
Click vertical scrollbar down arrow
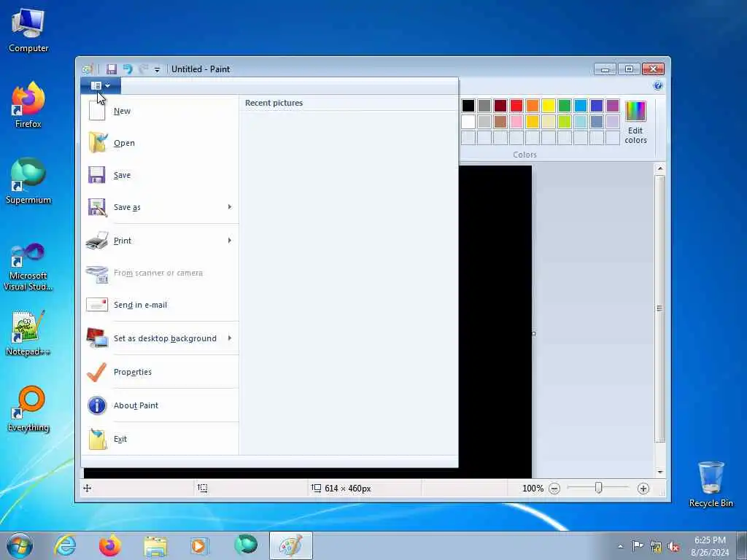click(x=659, y=472)
